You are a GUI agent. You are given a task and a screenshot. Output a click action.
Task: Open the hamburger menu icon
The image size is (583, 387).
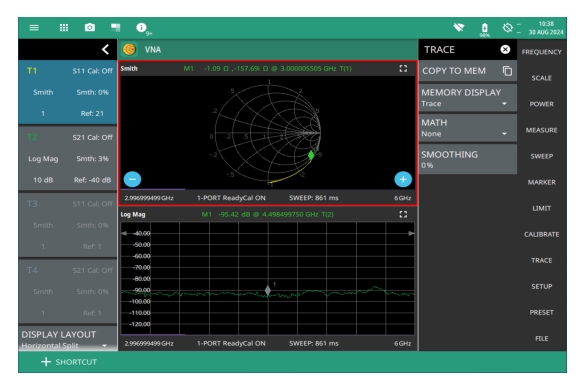coord(34,28)
